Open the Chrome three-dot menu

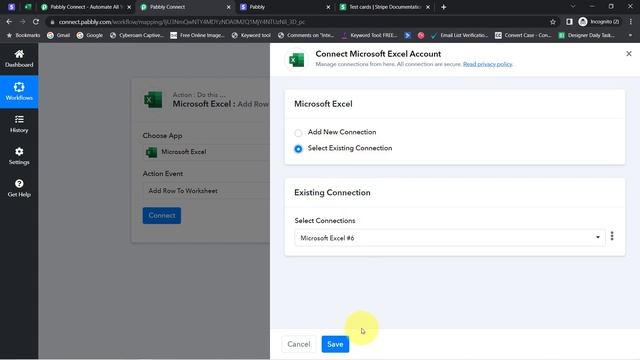pyautogui.click(x=631, y=22)
